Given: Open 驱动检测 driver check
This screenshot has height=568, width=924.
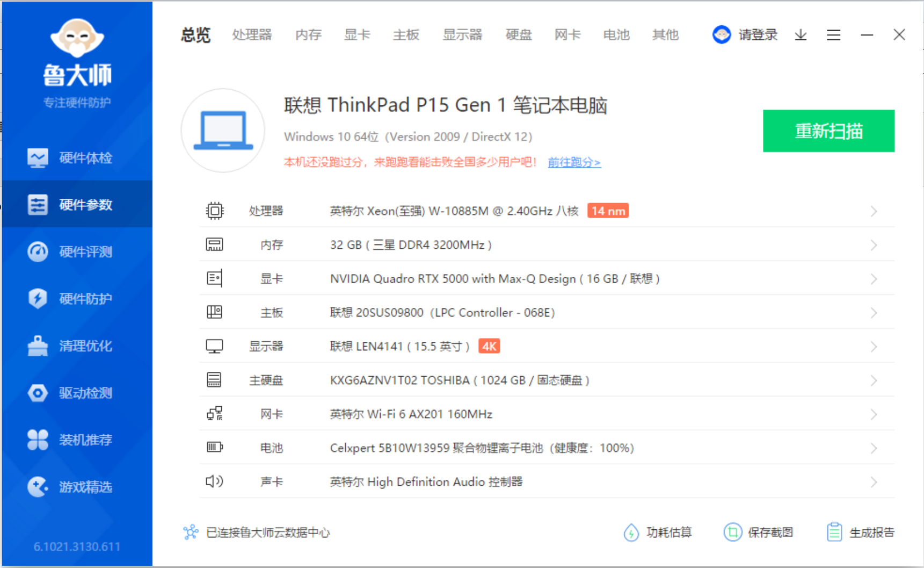Looking at the screenshot, I should 77,393.
